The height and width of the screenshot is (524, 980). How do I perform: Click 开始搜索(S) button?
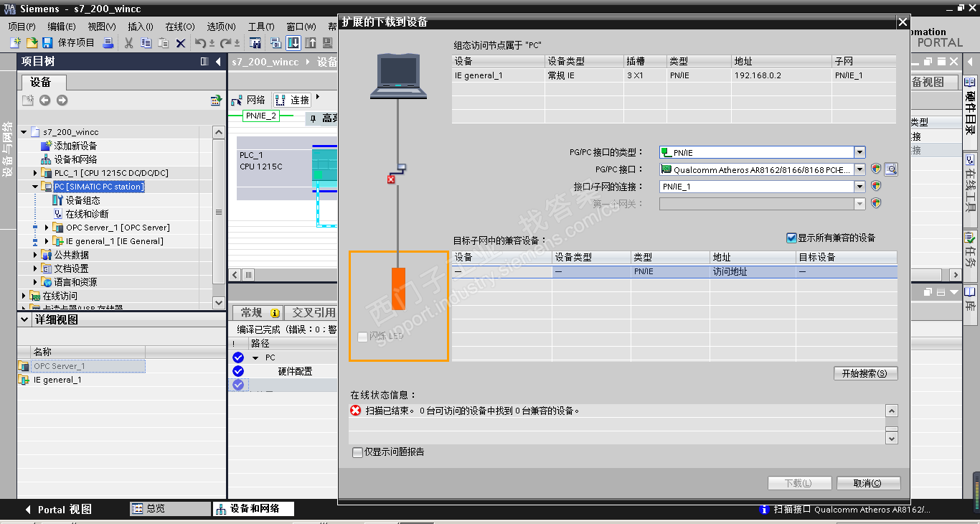(865, 373)
